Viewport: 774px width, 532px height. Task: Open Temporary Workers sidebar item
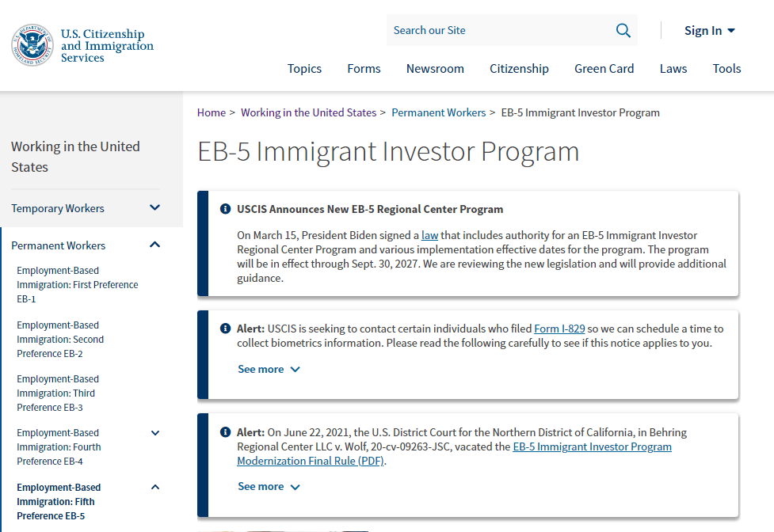[x=58, y=208]
